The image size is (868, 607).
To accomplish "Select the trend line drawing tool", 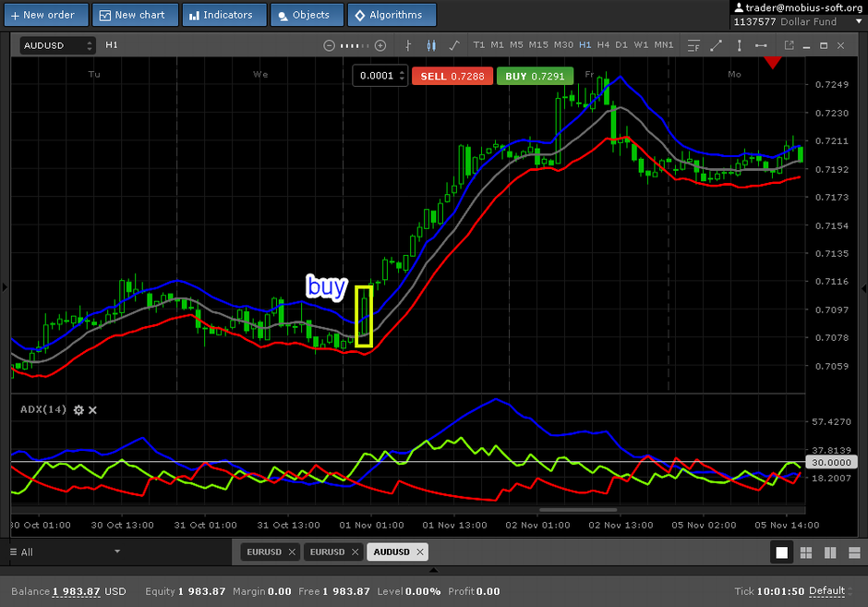I will click(716, 45).
